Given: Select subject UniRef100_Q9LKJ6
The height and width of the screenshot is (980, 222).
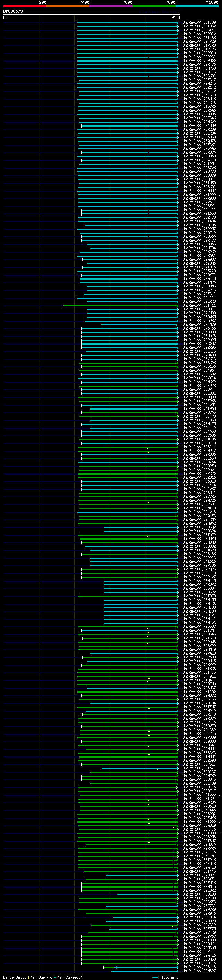Looking at the screenshot, I should [x=199, y=351].
